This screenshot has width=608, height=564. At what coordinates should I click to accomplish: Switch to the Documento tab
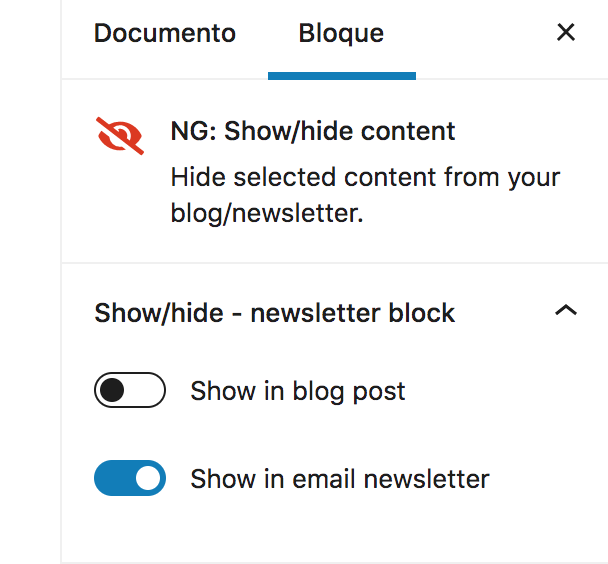pyautogui.click(x=165, y=33)
